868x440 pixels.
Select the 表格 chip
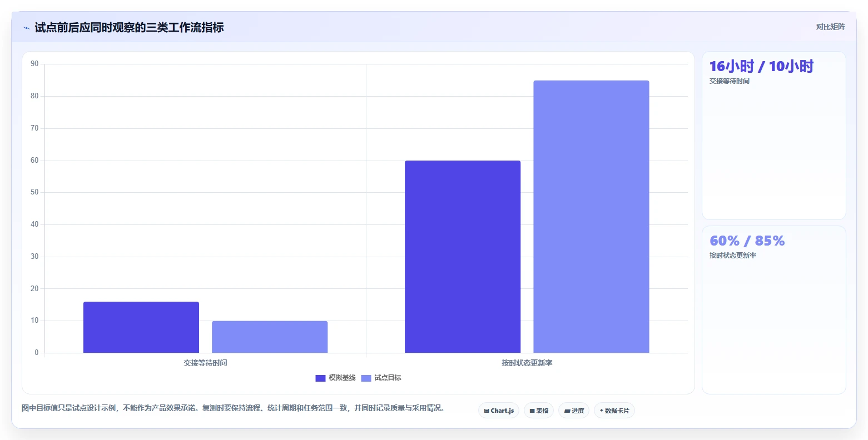(539, 411)
